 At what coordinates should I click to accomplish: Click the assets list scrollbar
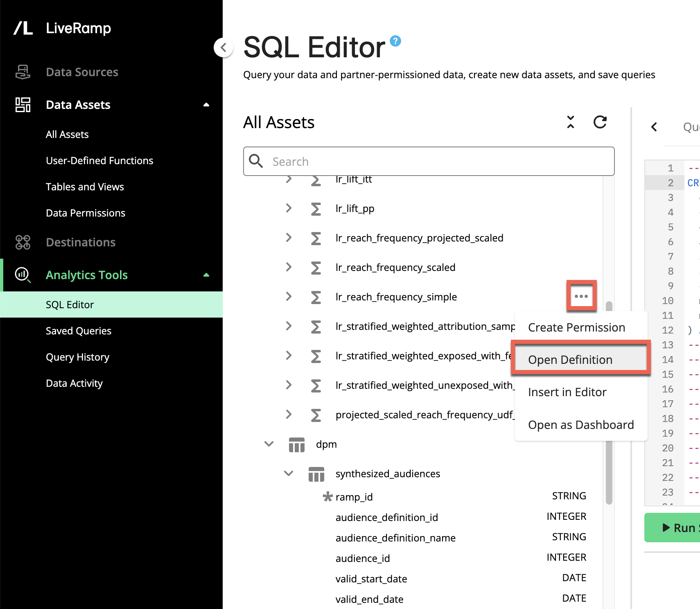[609, 403]
